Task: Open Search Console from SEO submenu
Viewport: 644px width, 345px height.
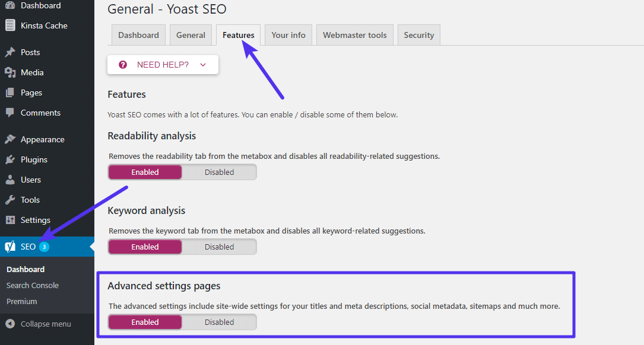Action: click(32, 285)
